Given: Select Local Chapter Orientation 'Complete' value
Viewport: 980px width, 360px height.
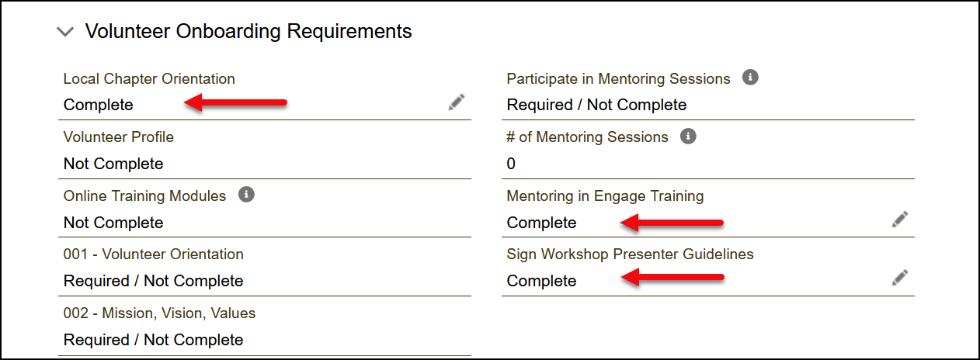Looking at the screenshot, I should pos(99,105).
